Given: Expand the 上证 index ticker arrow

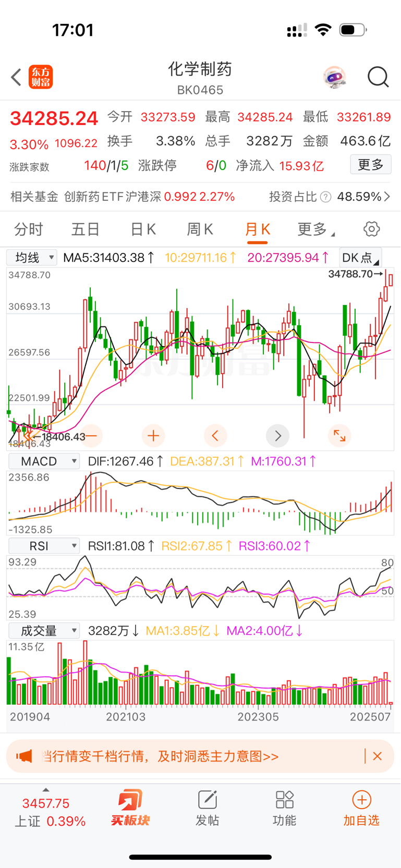Looking at the screenshot, I should click(x=46, y=790).
